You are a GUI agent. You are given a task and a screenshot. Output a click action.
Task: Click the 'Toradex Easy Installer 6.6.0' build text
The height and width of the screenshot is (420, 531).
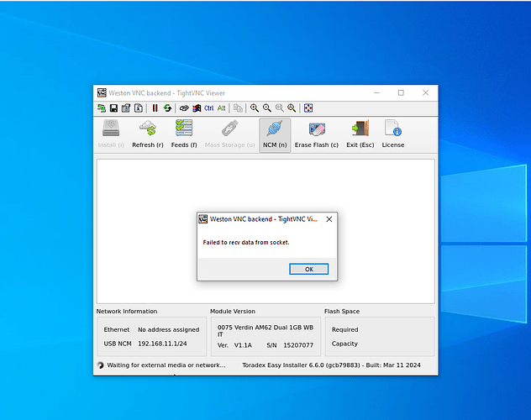[x=331, y=365]
